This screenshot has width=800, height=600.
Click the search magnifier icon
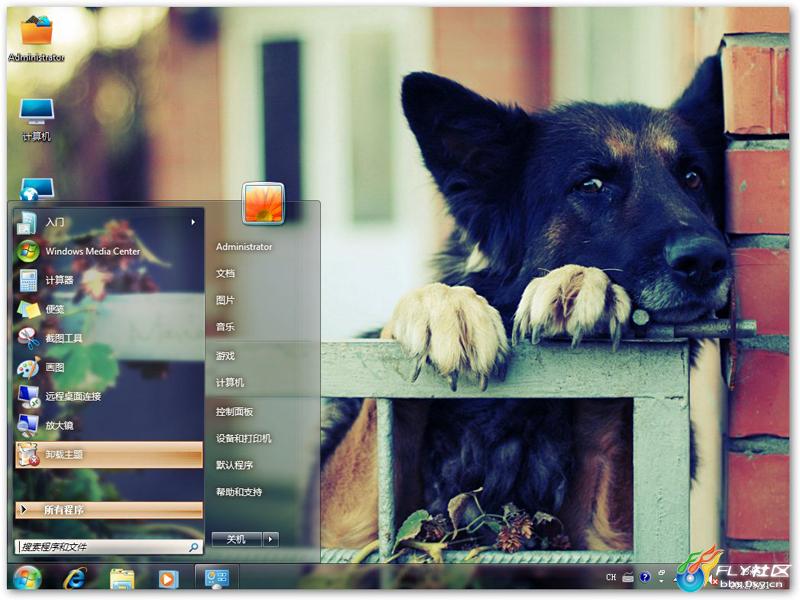[193, 547]
